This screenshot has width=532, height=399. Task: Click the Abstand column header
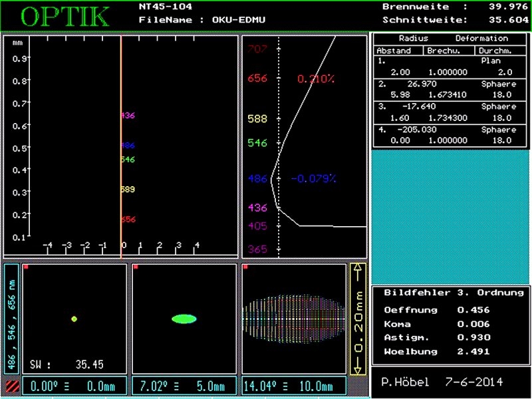coord(394,51)
